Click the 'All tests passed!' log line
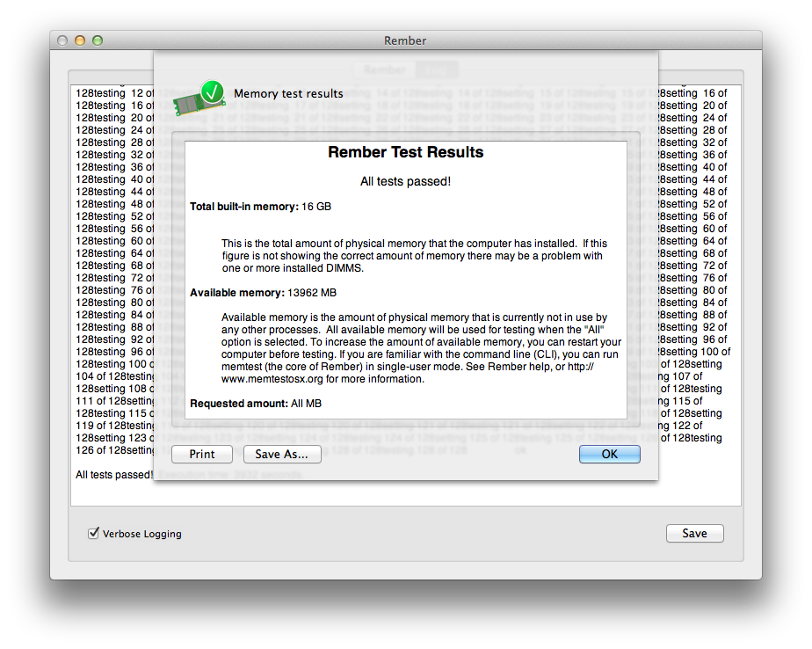 [114, 475]
